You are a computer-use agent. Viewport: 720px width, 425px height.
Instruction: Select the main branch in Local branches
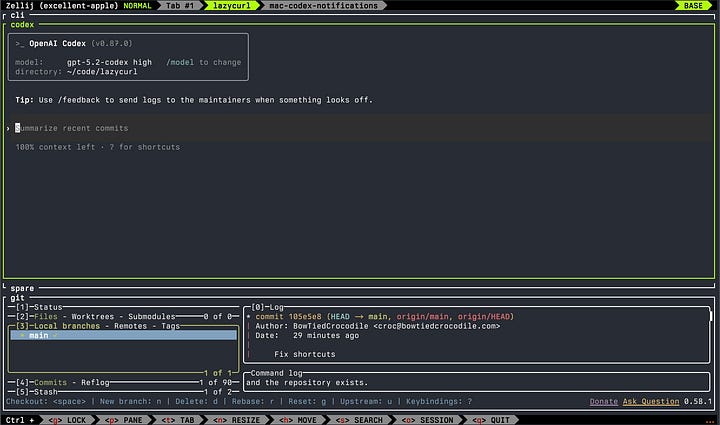(x=124, y=336)
